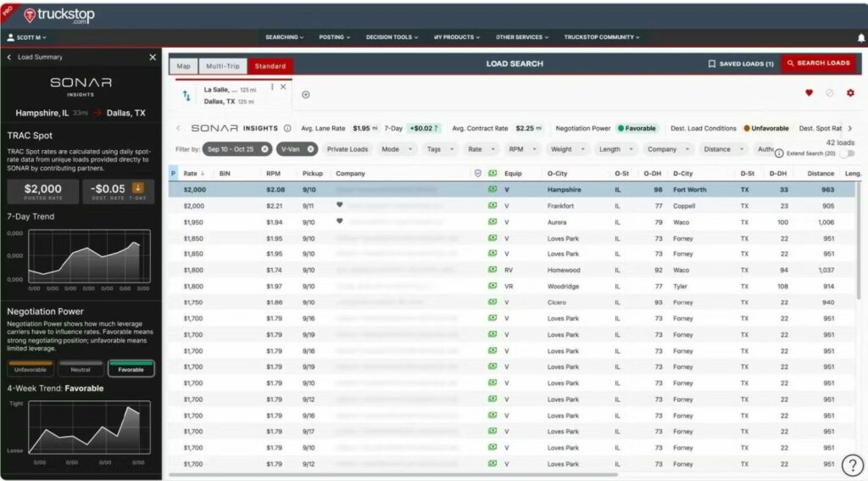Sort by the Rate column header
The width and height of the screenshot is (868, 481).
[x=194, y=173]
